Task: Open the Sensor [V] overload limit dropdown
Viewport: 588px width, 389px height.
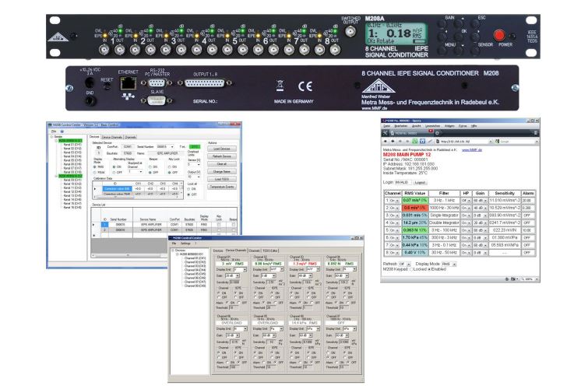Action: point(194,164)
